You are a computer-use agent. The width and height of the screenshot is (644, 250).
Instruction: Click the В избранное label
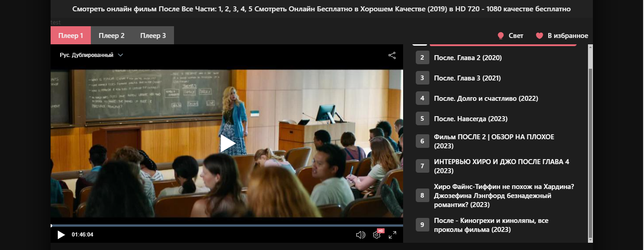568,36
